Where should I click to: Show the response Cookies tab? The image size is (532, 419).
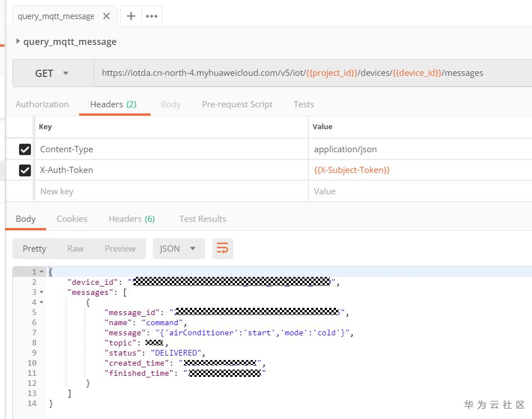click(x=72, y=218)
